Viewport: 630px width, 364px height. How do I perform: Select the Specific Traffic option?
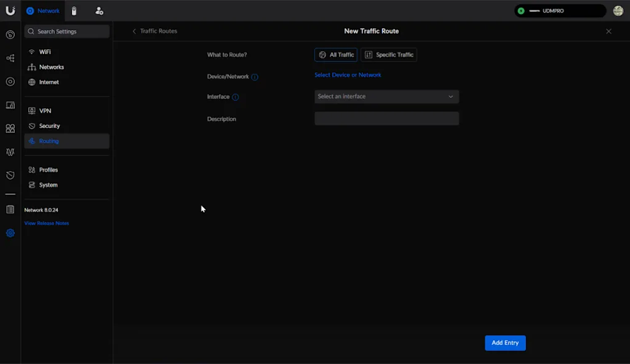point(389,55)
